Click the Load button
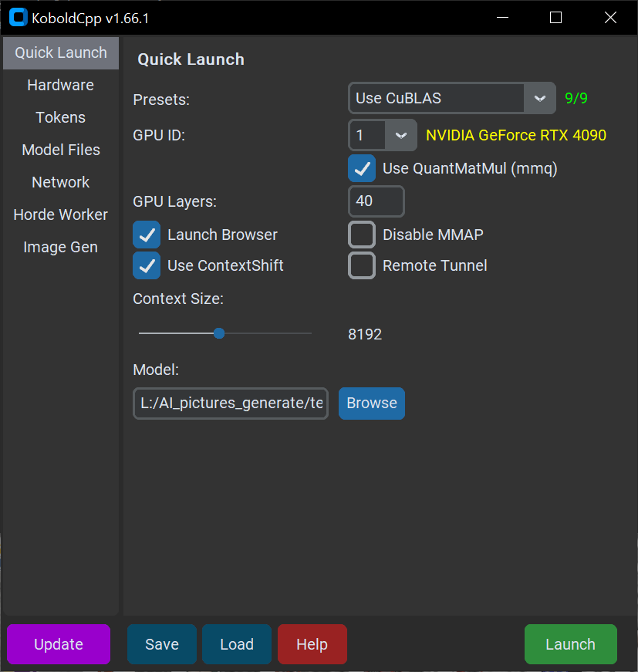 (237, 644)
